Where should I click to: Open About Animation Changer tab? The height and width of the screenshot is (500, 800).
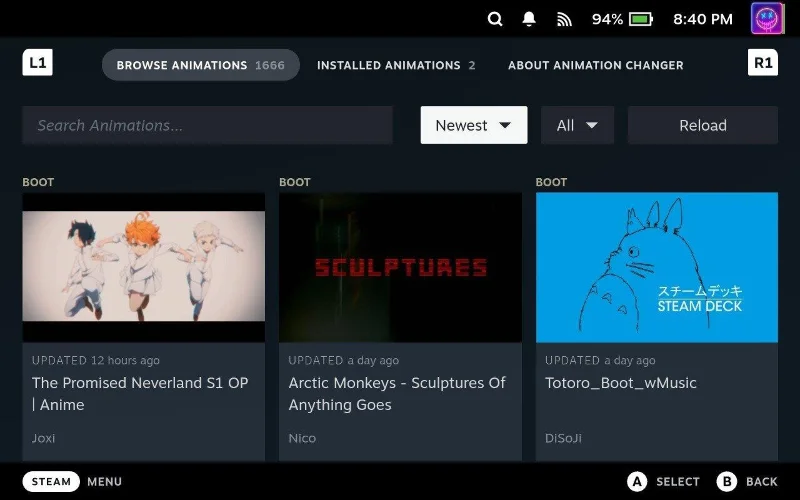pos(595,65)
